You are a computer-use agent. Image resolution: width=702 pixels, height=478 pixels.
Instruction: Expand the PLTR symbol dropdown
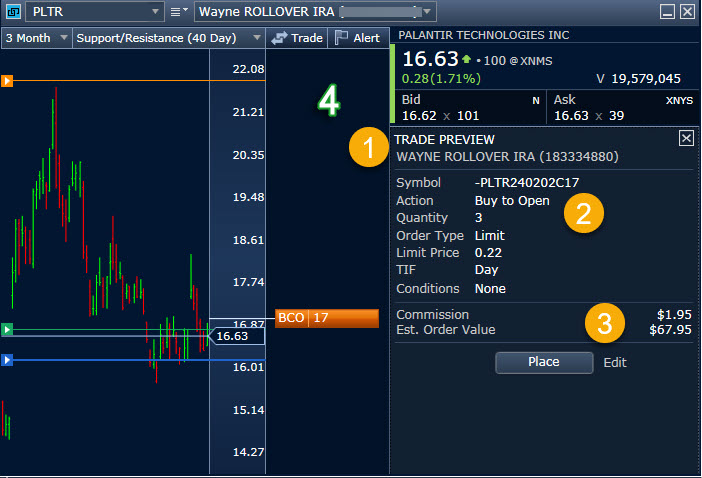click(x=154, y=12)
